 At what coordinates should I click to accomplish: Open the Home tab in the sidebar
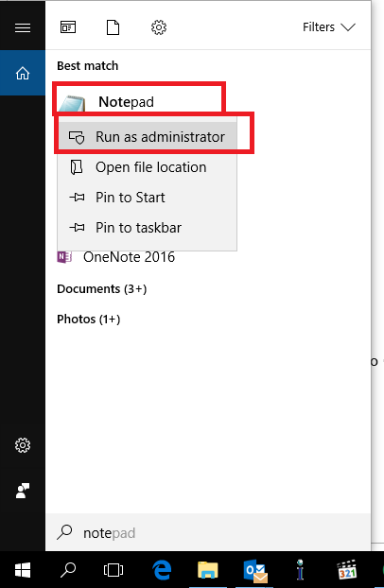(x=23, y=73)
